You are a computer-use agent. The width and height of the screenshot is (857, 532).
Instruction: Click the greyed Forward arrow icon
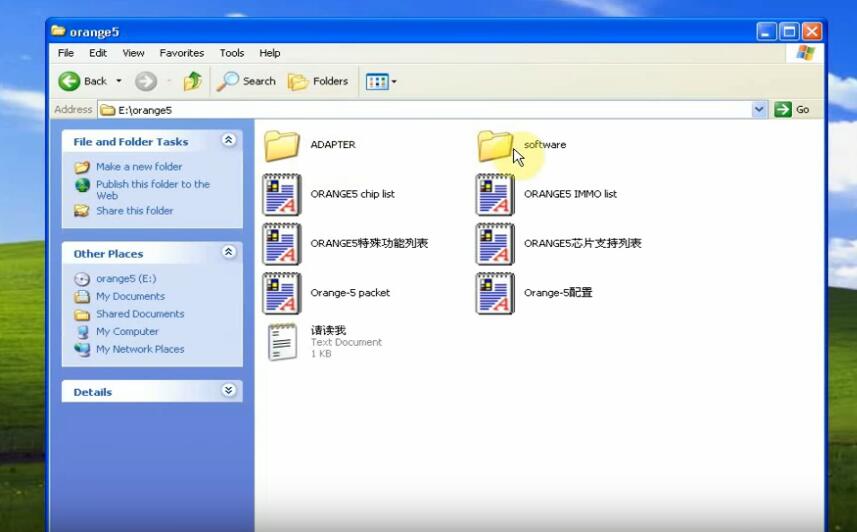pos(146,81)
